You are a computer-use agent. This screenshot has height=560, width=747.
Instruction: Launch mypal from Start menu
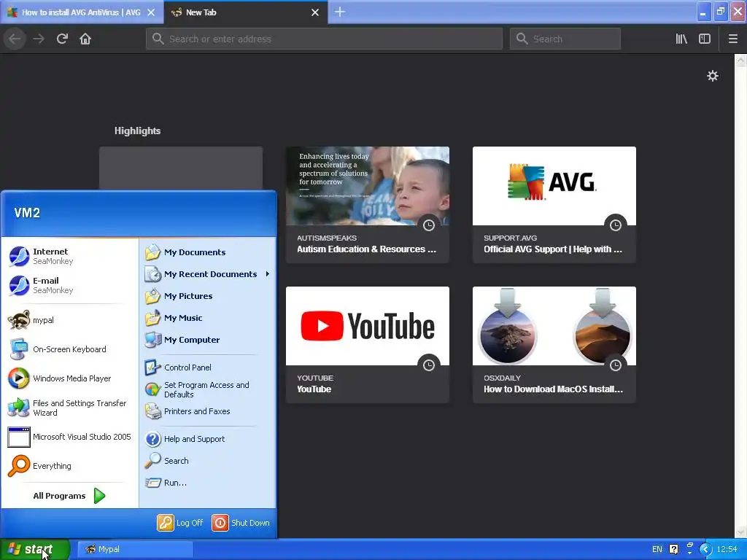[x=69, y=320]
